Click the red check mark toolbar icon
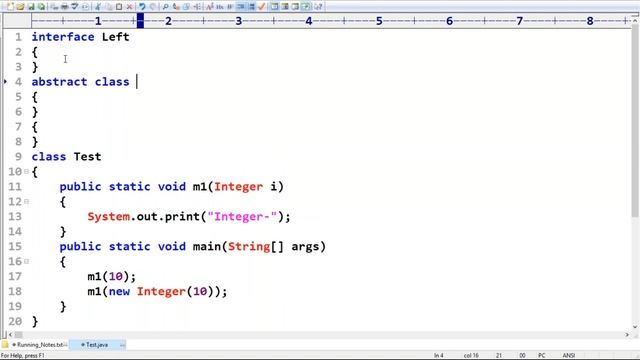The image size is (640, 360). pos(262,7)
